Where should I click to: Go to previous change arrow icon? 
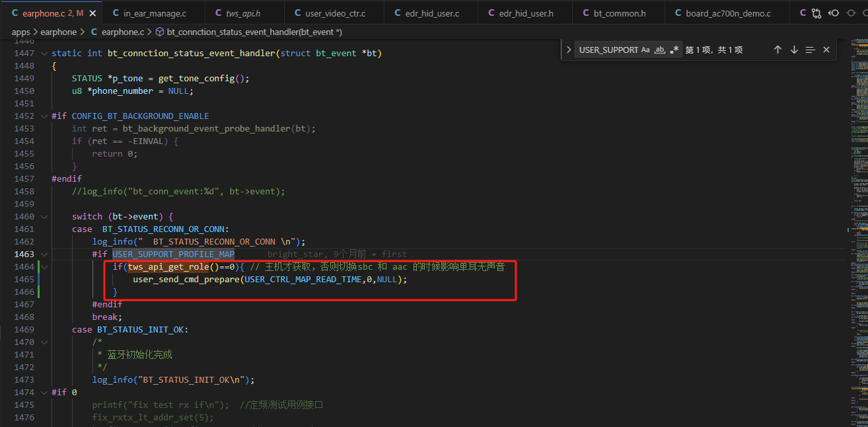834,13
